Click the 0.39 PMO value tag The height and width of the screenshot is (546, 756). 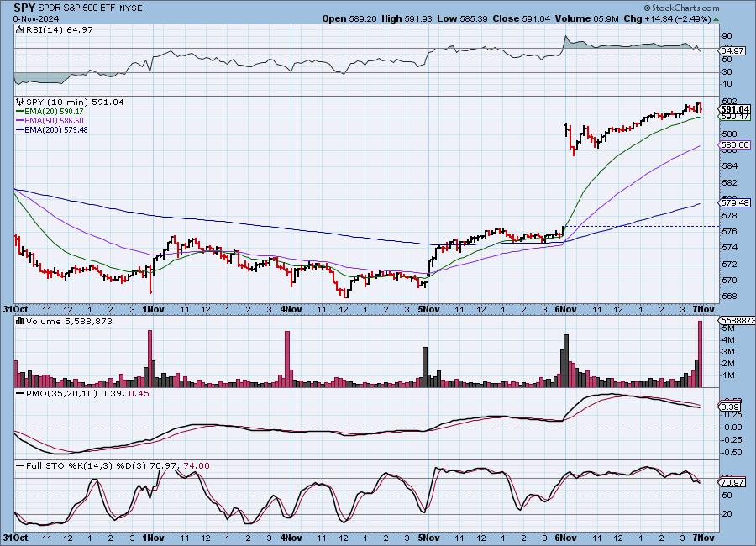coord(731,407)
